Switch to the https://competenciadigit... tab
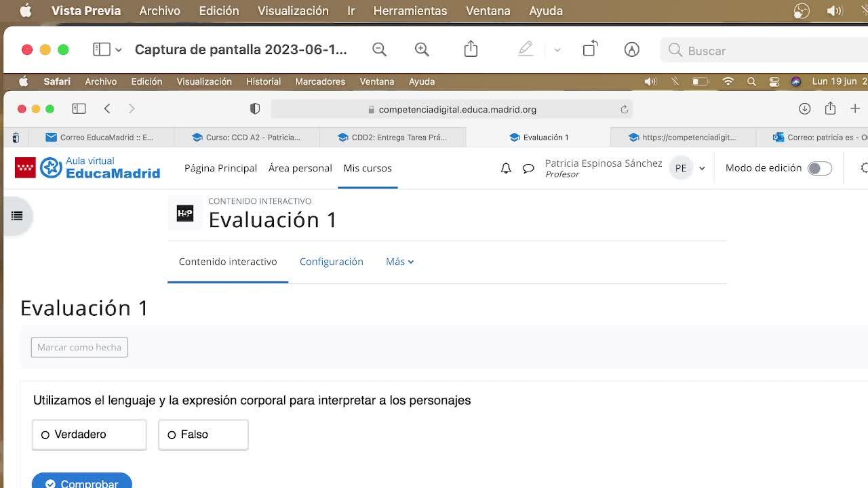This screenshot has height=488, width=868. coord(682,137)
